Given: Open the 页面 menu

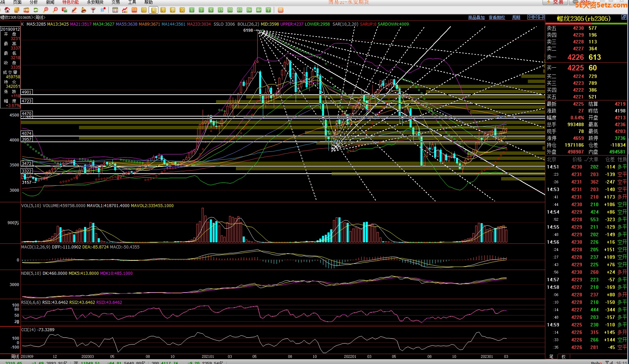Looking at the screenshot, I should (17, 2).
